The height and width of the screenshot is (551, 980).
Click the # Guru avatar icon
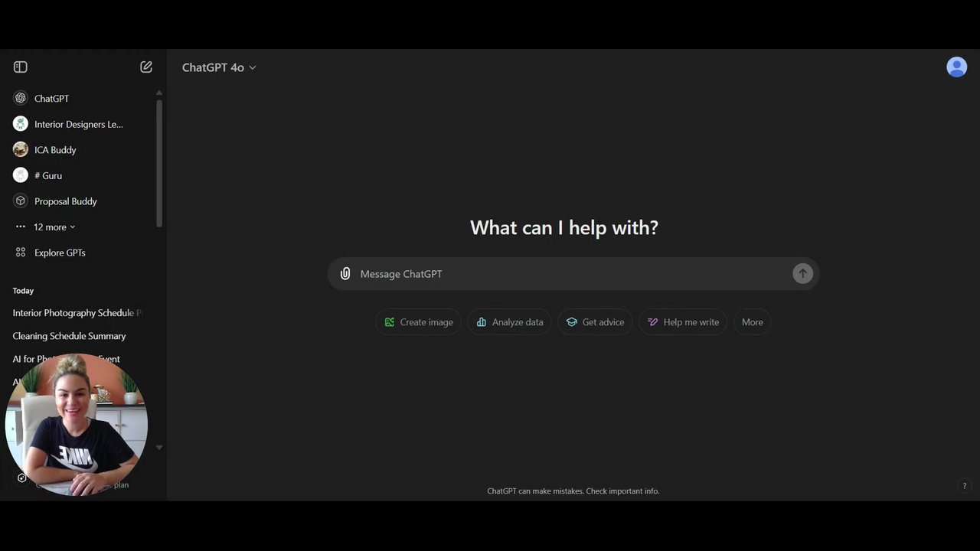21,175
